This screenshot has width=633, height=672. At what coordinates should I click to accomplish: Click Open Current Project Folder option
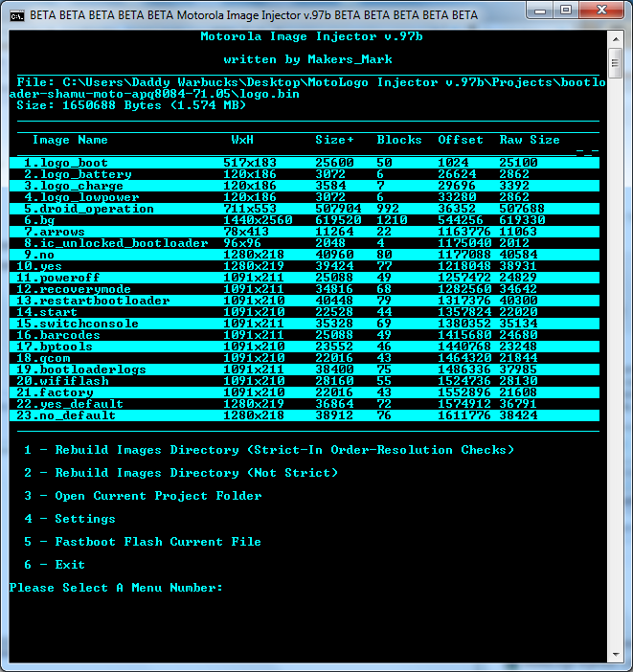[x=143, y=496]
